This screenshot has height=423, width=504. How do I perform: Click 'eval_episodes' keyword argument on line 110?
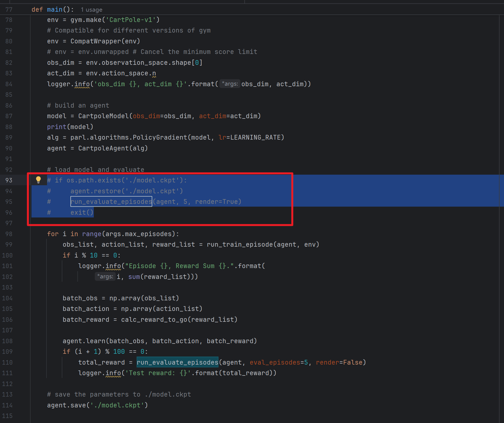coord(275,362)
